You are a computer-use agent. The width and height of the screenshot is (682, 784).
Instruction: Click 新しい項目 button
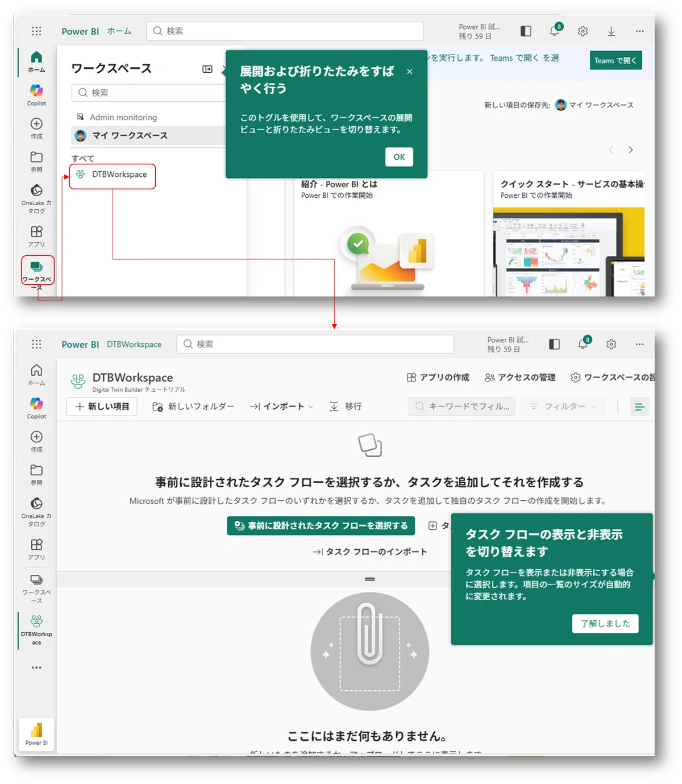coord(102,406)
